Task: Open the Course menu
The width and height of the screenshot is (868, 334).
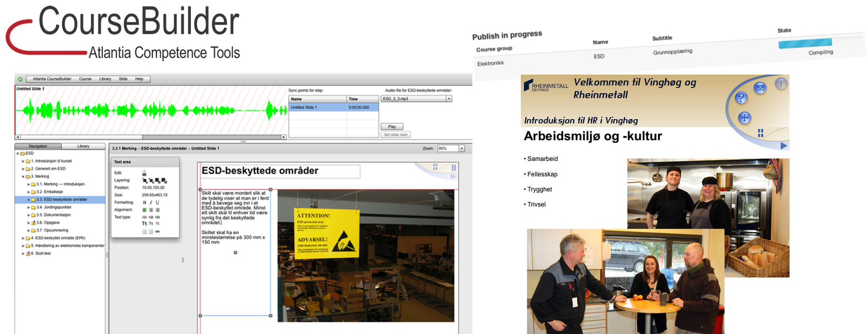Action: point(85,79)
